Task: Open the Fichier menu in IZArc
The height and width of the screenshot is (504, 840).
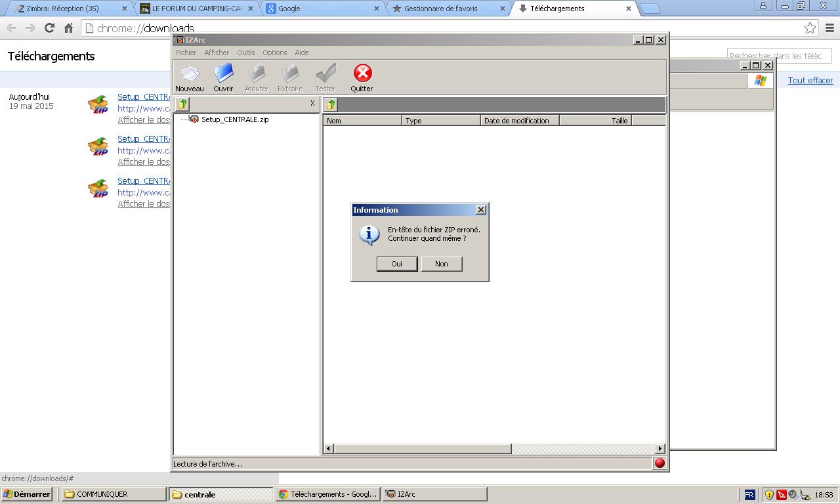Action: tap(186, 52)
